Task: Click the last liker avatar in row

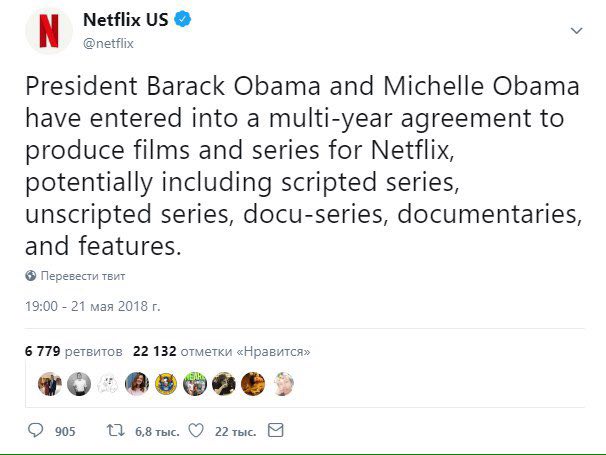Action: click(x=282, y=384)
